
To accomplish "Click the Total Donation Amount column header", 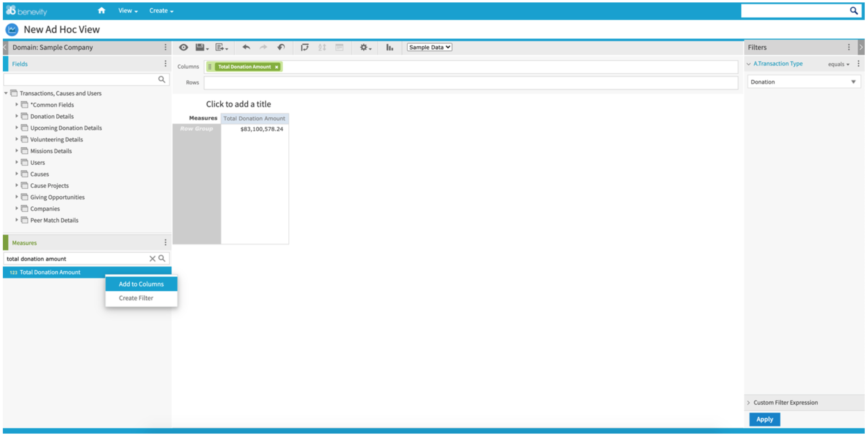I will coord(255,119).
